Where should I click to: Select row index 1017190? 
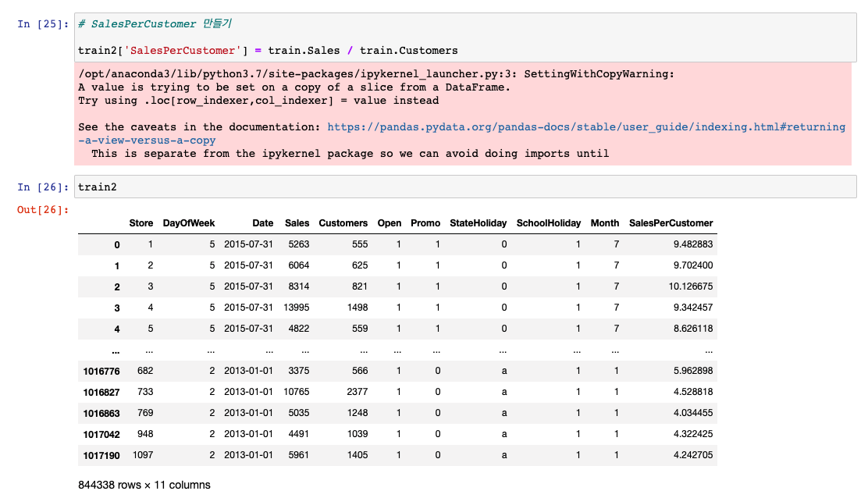pyautogui.click(x=101, y=455)
